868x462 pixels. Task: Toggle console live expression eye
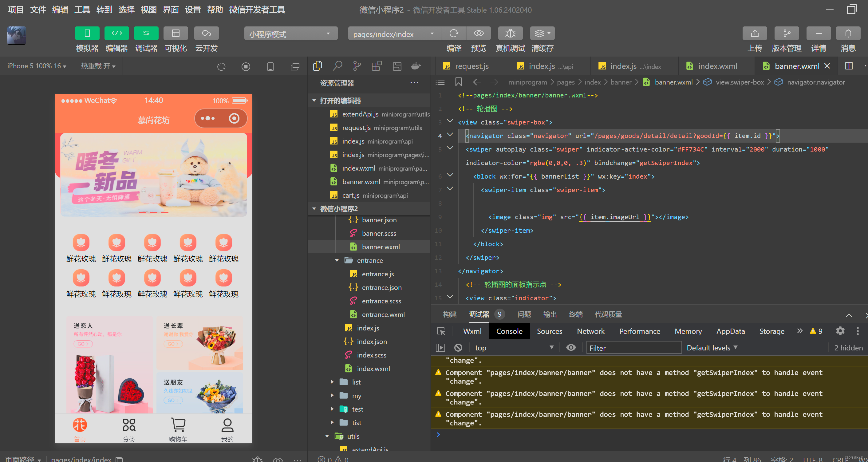point(571,347)
